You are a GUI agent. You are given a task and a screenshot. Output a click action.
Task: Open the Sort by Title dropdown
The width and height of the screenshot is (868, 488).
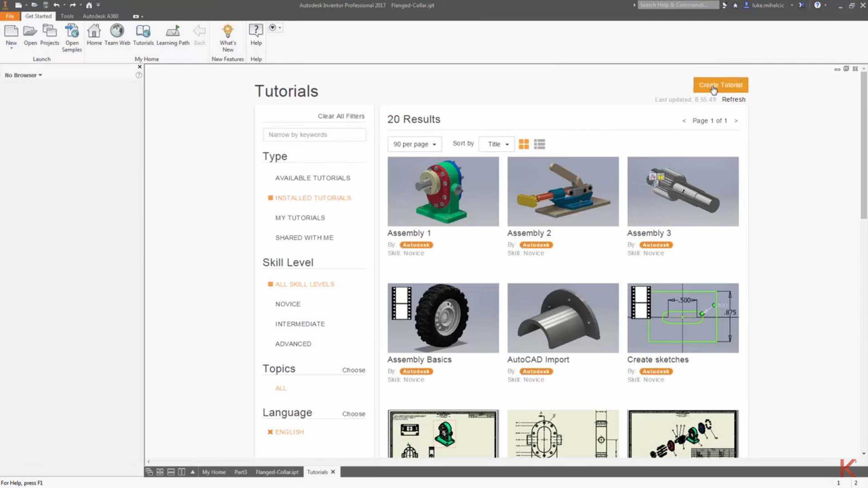pos(497,144)
